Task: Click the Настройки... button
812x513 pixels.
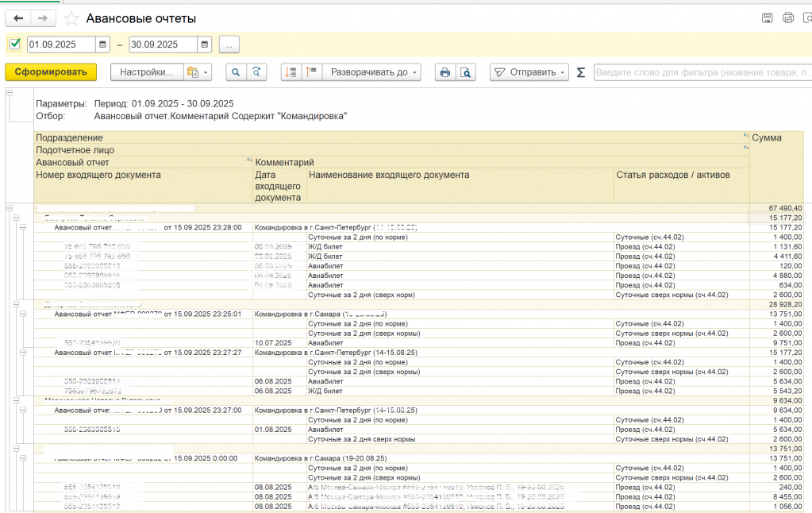Action: (147, 72)
